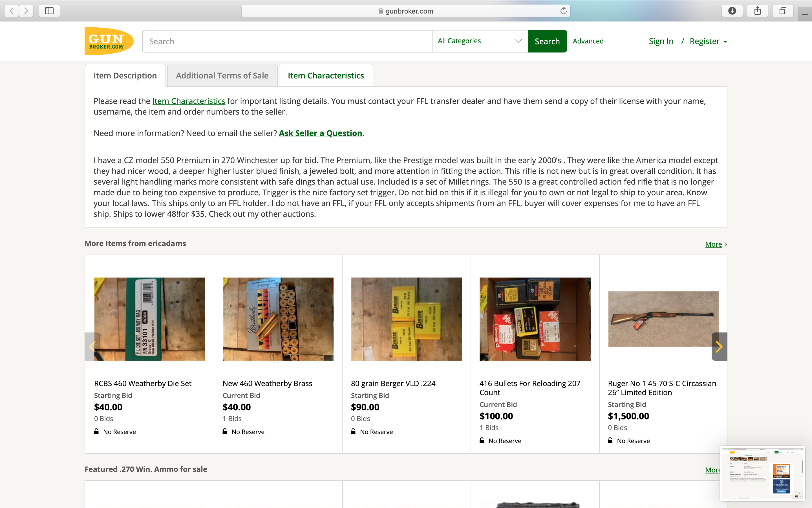Open the 416 Bullets For Reloading photo

[x=535, y=319]
